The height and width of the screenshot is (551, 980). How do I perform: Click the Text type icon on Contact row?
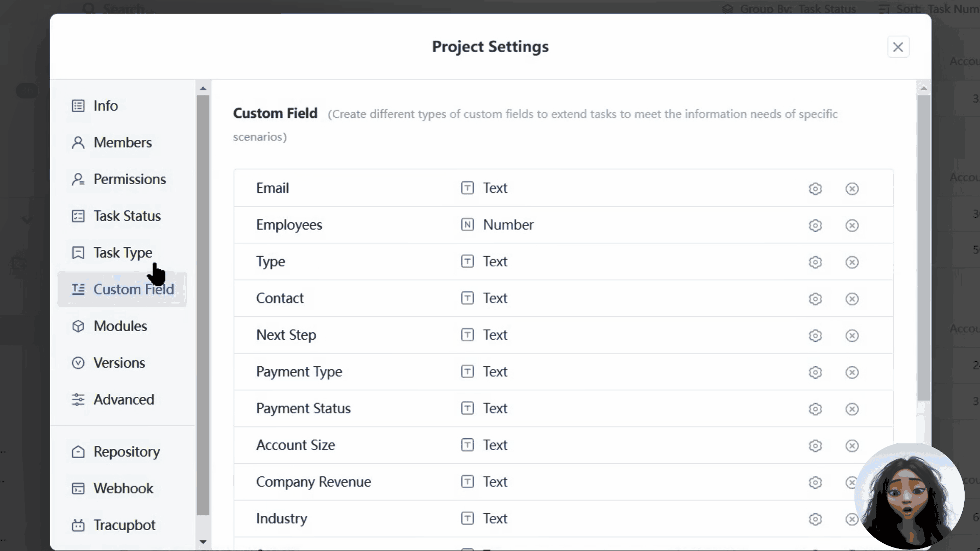click(x=468, y=298)
